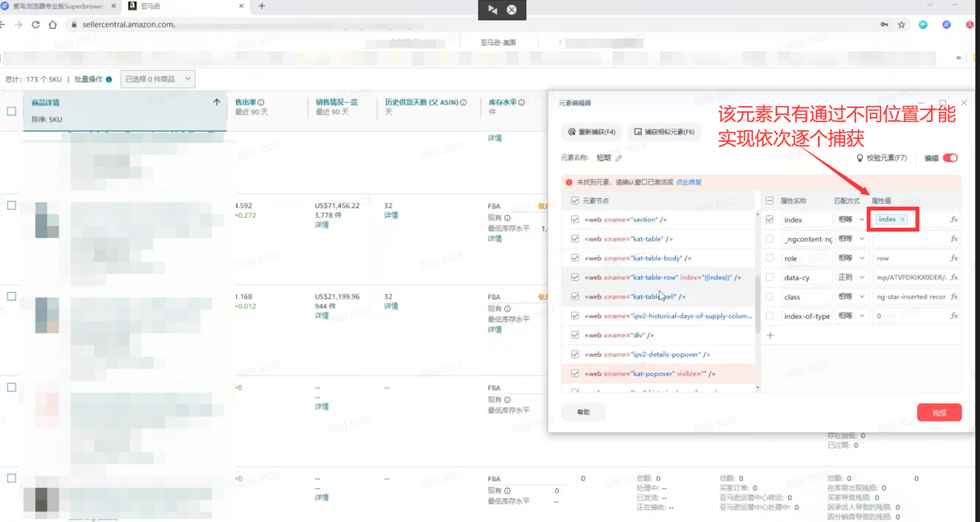The image size is (980, 522).
Task: Open the 已选择 0 件商品 dropdown
Action: tap(158, 79)
